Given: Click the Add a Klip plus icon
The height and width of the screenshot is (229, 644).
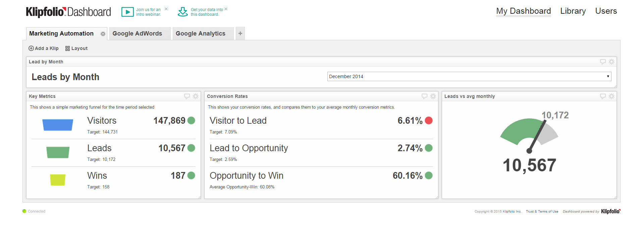Looking at the screenshot, I should [31, 48].
